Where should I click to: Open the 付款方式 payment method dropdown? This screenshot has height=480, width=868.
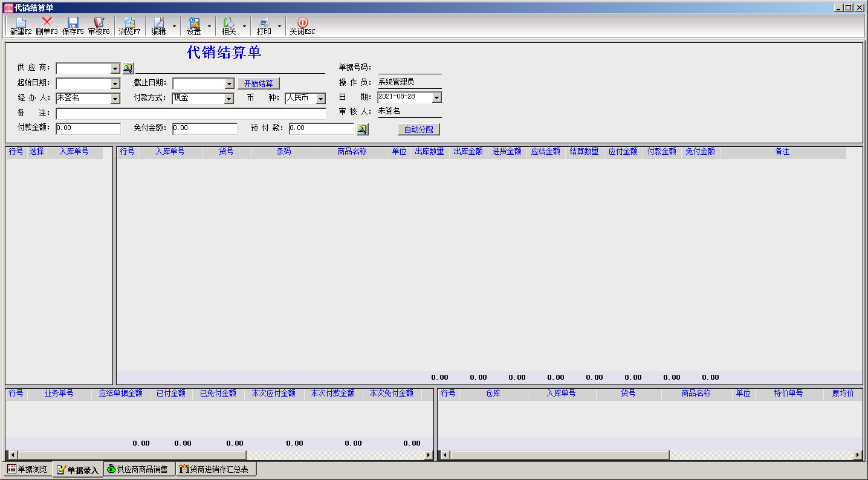[x=228, y=99]
